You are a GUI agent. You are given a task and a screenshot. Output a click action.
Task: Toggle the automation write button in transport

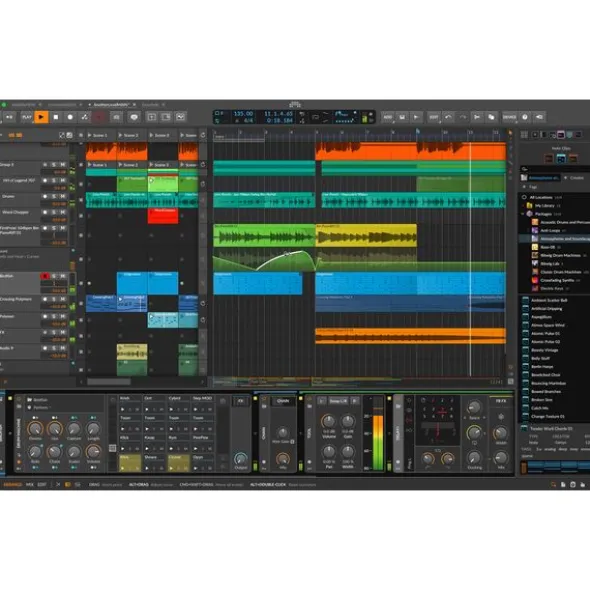coord(84,117)
